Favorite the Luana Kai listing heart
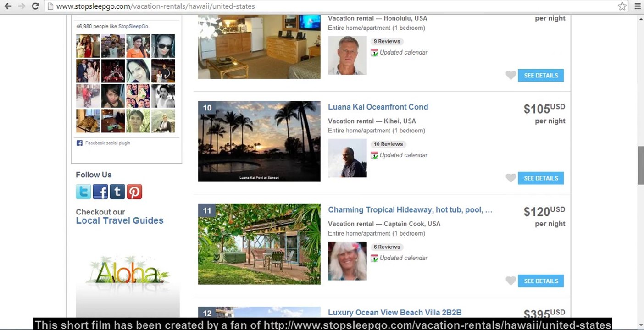Image resolution: width=644 pixels, height=330 pixels. [x=511, y=178]
